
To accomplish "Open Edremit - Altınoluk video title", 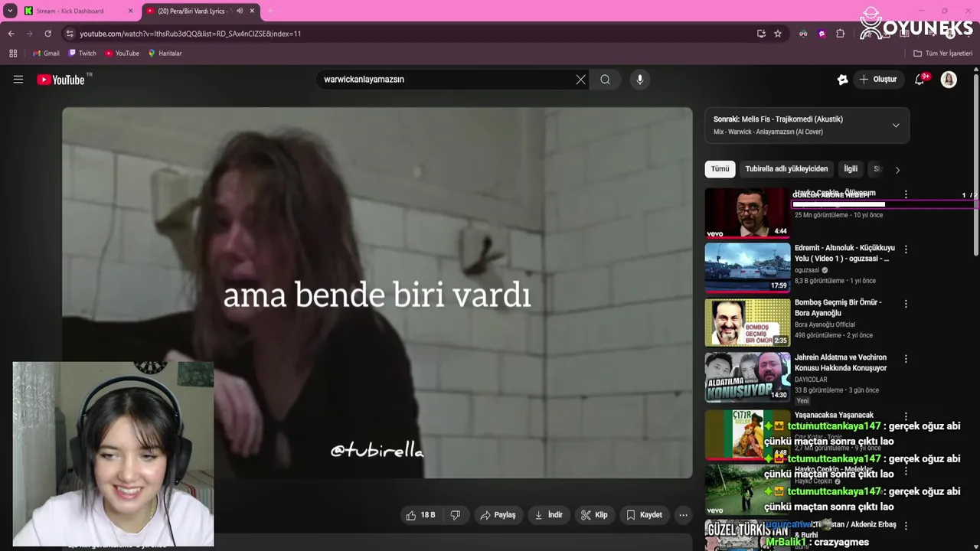I will pos(844,253).
